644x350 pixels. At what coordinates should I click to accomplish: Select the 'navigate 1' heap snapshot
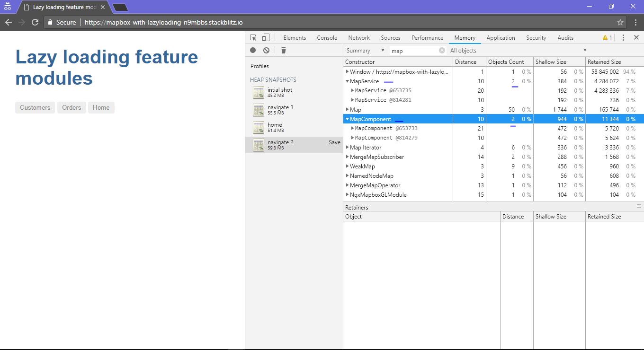[294, 110]
